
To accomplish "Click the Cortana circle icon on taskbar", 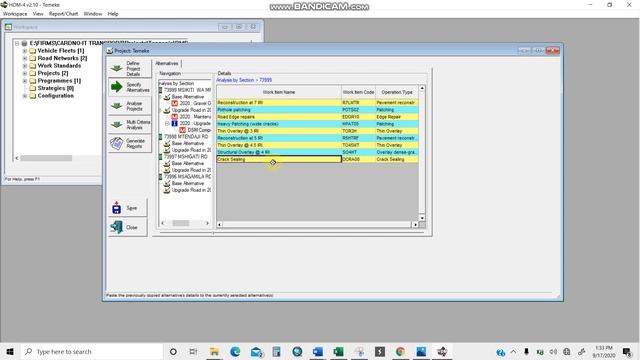I will [173, 351].
